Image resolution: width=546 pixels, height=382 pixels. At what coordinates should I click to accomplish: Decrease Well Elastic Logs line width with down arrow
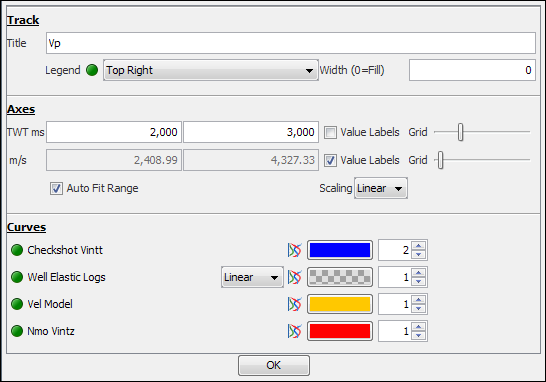point(419,282)
